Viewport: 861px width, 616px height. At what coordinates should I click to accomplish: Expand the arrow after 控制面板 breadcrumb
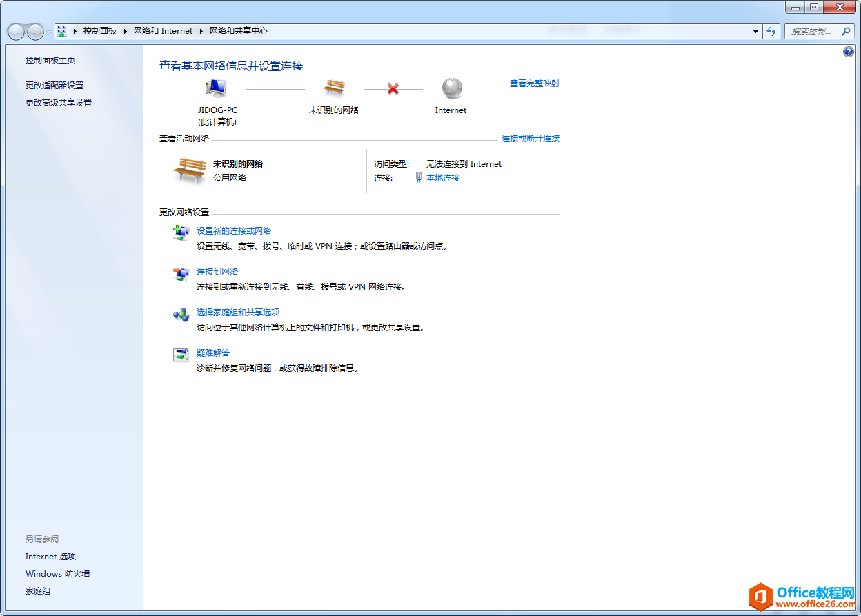click(126, 31)
